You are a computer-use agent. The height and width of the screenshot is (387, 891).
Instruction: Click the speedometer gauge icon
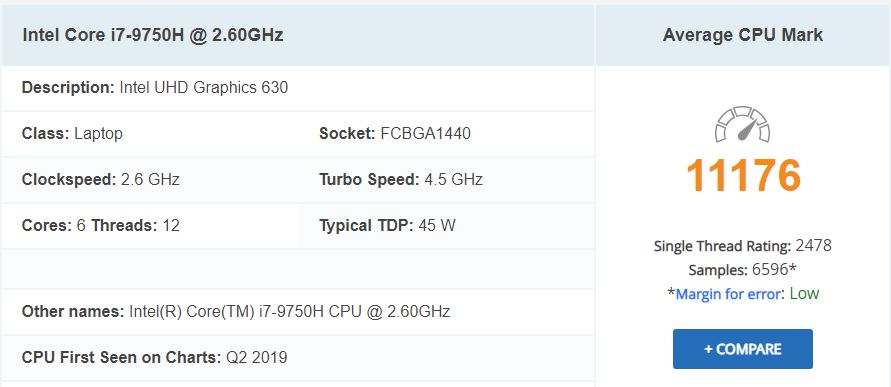point(742,124)
